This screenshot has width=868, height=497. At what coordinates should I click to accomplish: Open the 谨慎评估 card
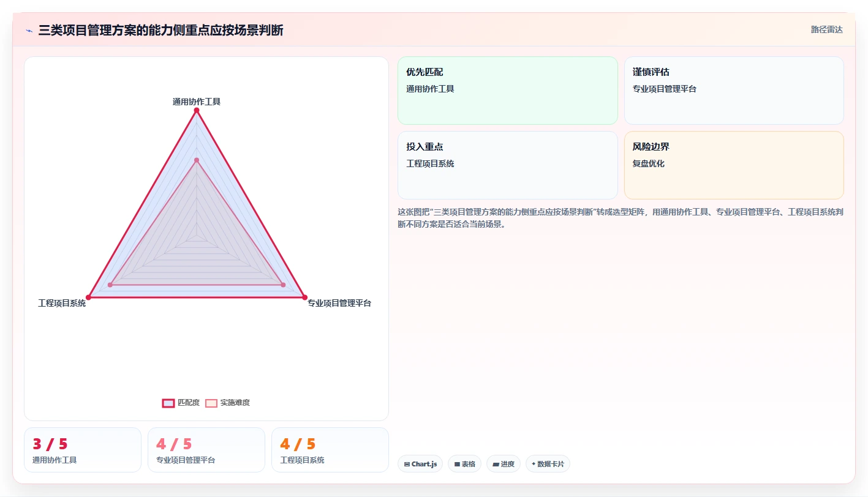[x=734, y=91]
